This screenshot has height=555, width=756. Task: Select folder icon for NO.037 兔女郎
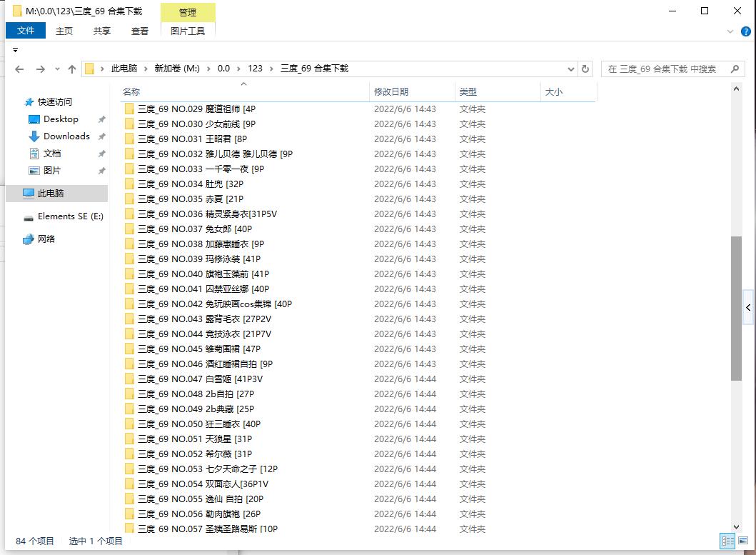129,229
